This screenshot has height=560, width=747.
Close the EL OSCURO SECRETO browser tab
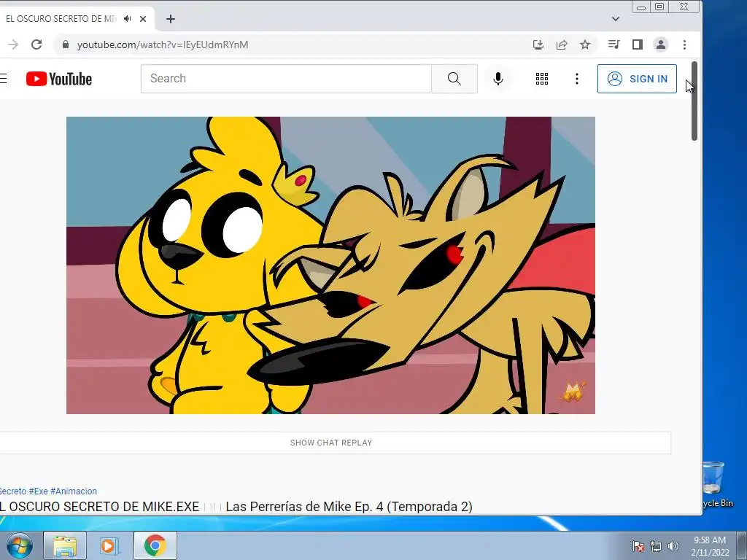[143, 19]
